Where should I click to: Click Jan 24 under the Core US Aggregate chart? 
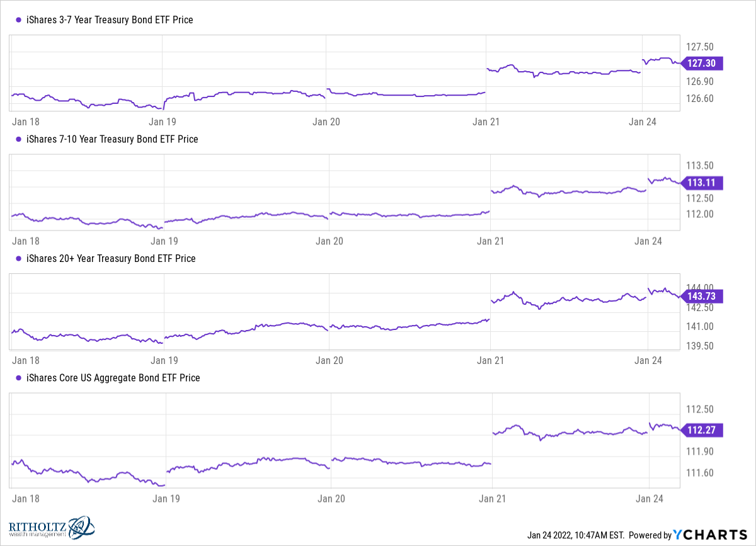click(649, 499)
